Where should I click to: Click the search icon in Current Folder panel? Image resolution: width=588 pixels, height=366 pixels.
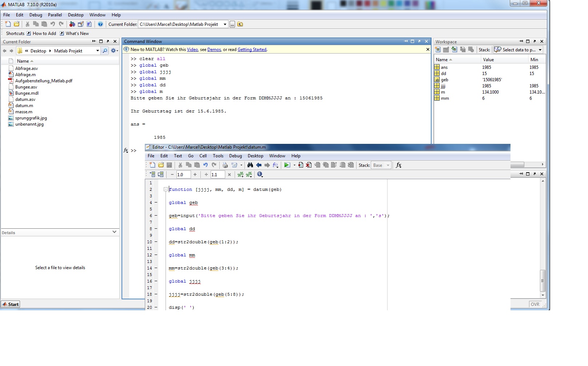(x=105, y=51)
